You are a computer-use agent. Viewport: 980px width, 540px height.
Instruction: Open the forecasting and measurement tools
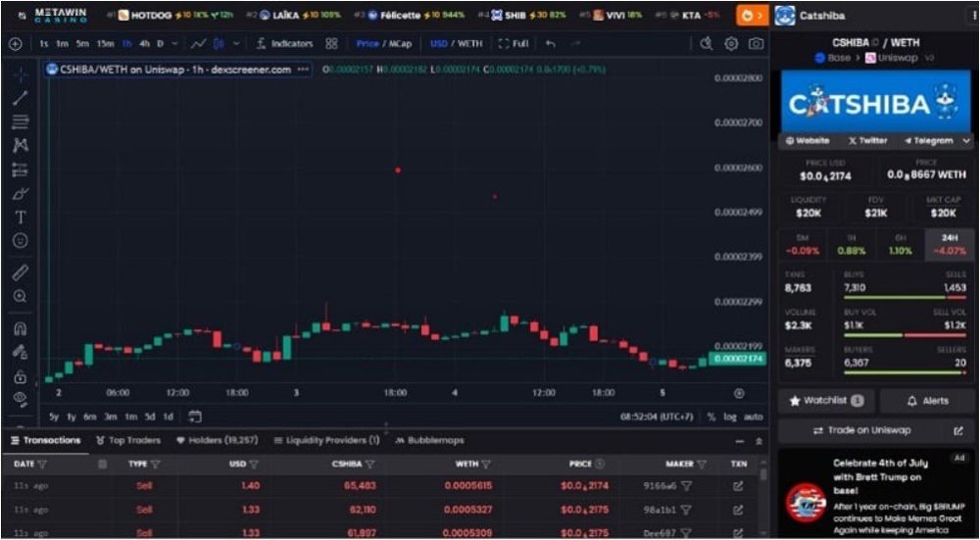coord(21,170)
